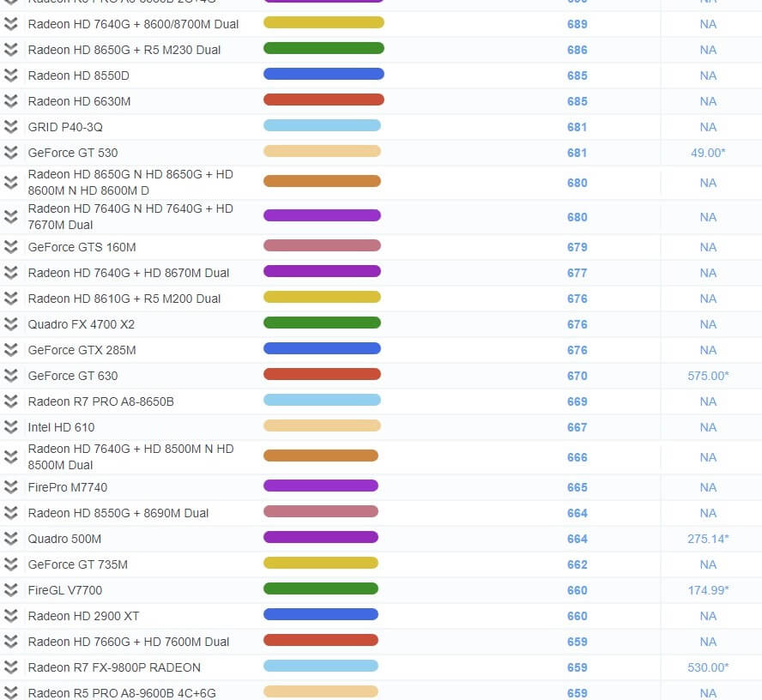Click Quadro 500M price 275.14*

click(708, 540)
